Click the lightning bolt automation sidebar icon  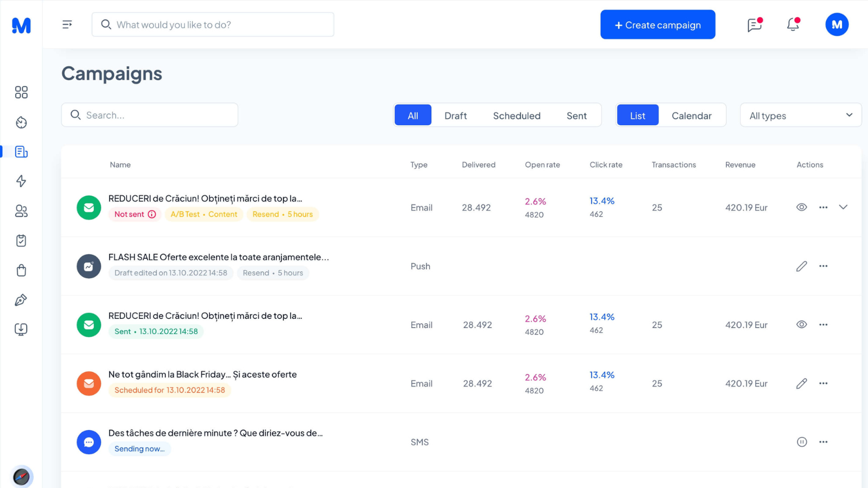(21, 181)
